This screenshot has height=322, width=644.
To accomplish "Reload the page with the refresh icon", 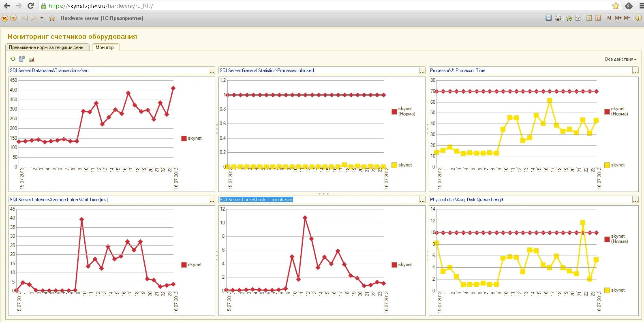I will [x=30, y=6].
